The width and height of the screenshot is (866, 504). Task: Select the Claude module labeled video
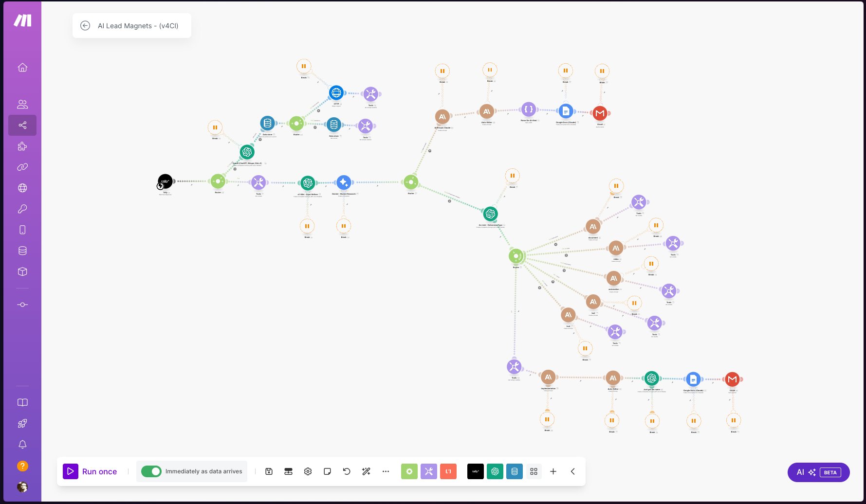(x=616, y=248)
